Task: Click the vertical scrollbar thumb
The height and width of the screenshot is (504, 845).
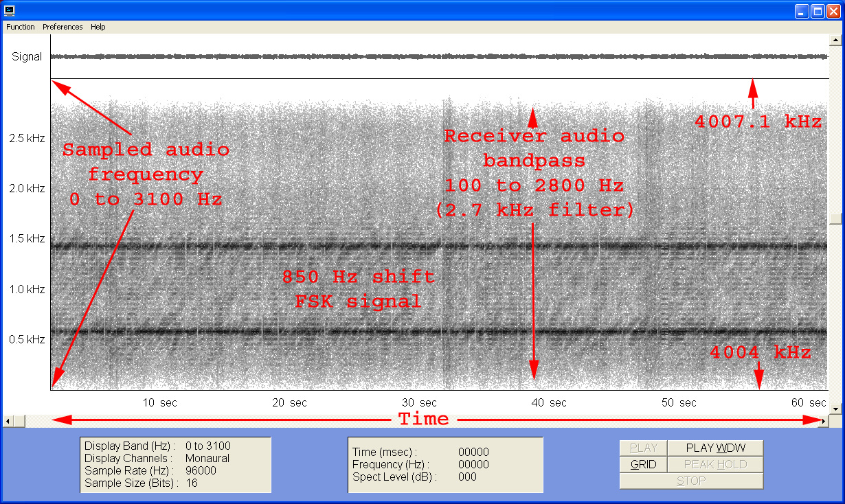Action: [835, 219]
